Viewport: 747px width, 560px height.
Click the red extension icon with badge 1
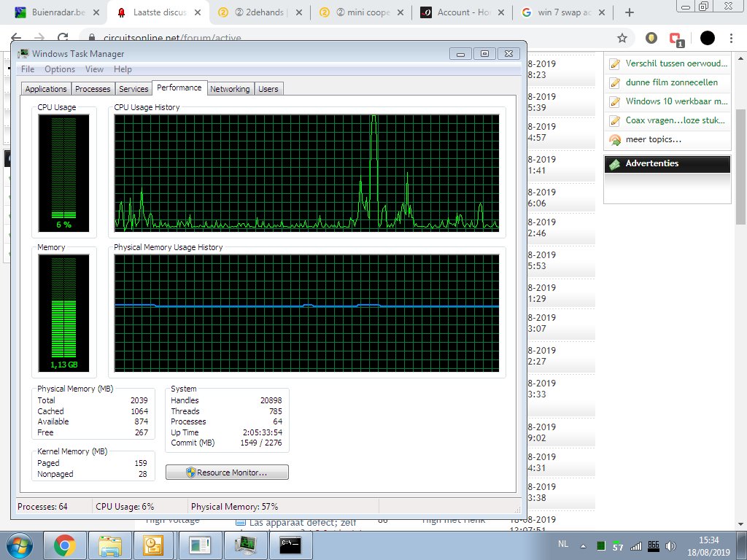coord(676,39)
